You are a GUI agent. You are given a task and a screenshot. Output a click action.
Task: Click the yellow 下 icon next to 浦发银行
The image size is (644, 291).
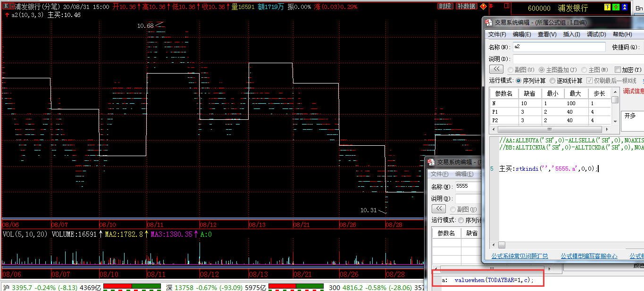pos(607,7)
